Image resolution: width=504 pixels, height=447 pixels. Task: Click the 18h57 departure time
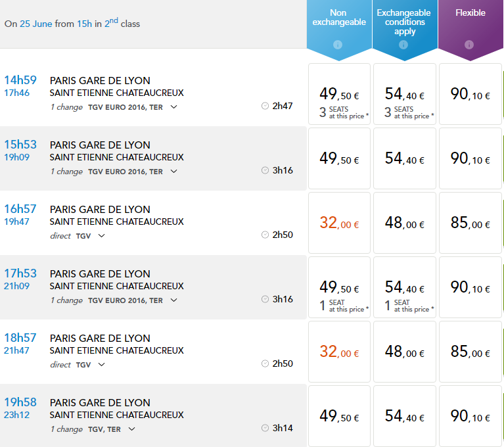(x=20, y=338)
